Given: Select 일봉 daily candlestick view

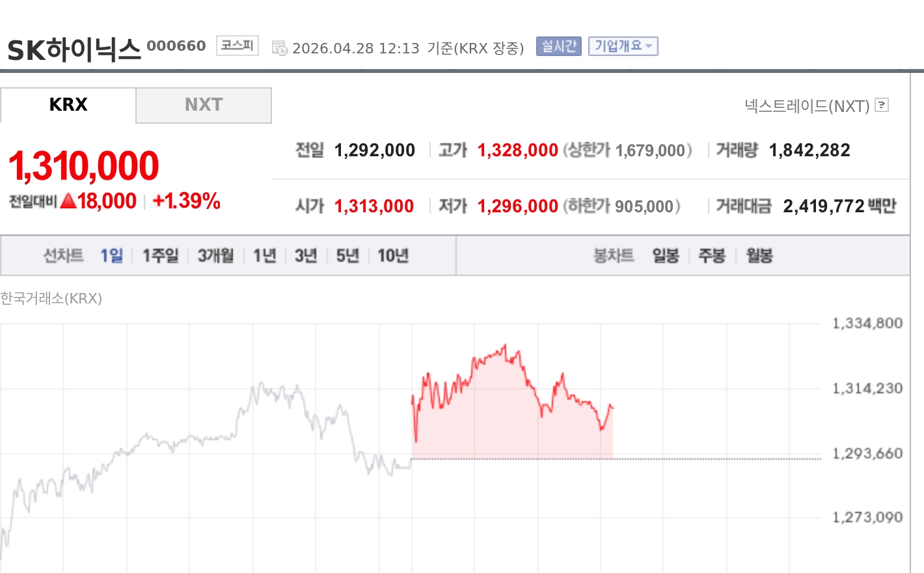Looking at the screenshot, I should [664, 255].
